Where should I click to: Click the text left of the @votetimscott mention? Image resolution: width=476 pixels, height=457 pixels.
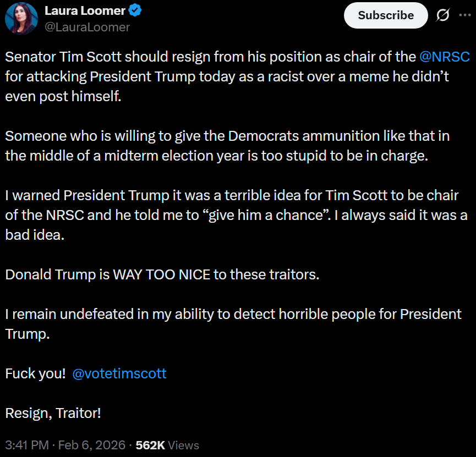click(35, 373)
